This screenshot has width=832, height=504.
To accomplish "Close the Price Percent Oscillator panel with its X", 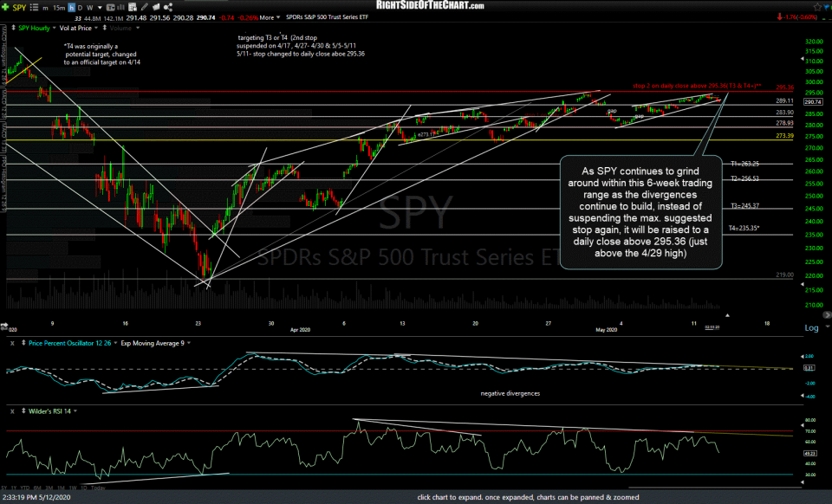I will tap(12, 343).
